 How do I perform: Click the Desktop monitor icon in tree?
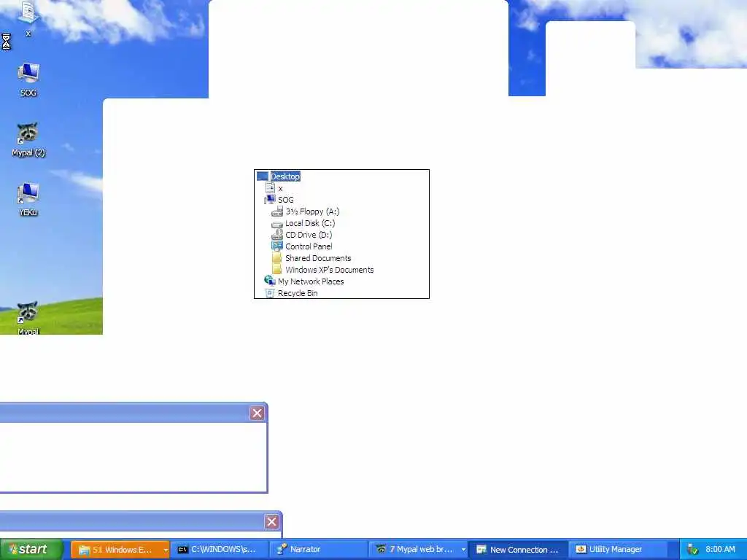tap(263, 176)
